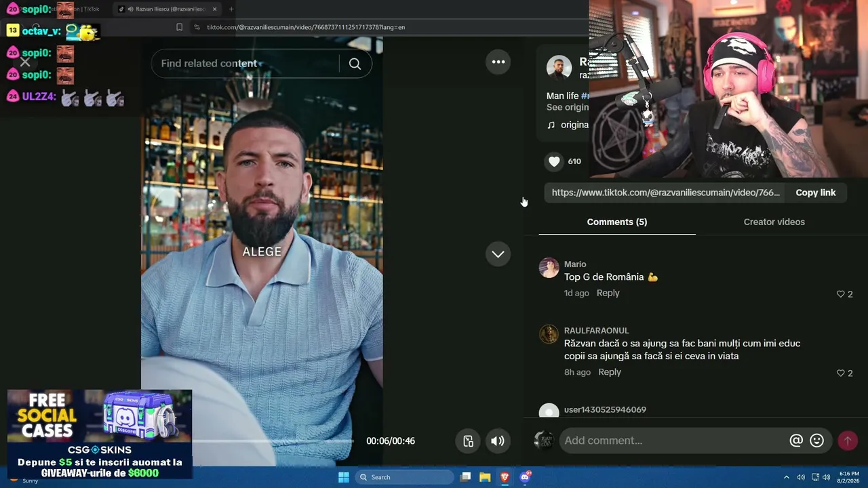Click the 00:06/00:46 video time display
Viewport: 868px width, 488px height.
(x=391, y=441)
